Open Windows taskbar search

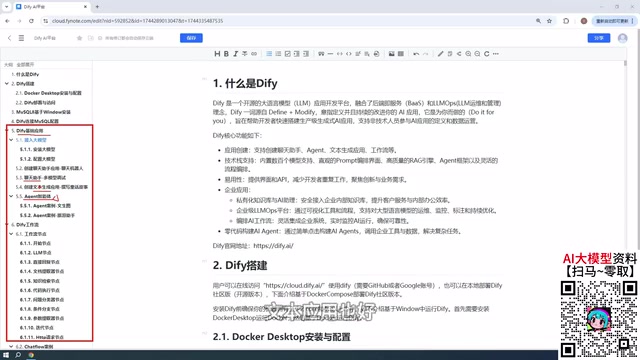tap(18, 355)
